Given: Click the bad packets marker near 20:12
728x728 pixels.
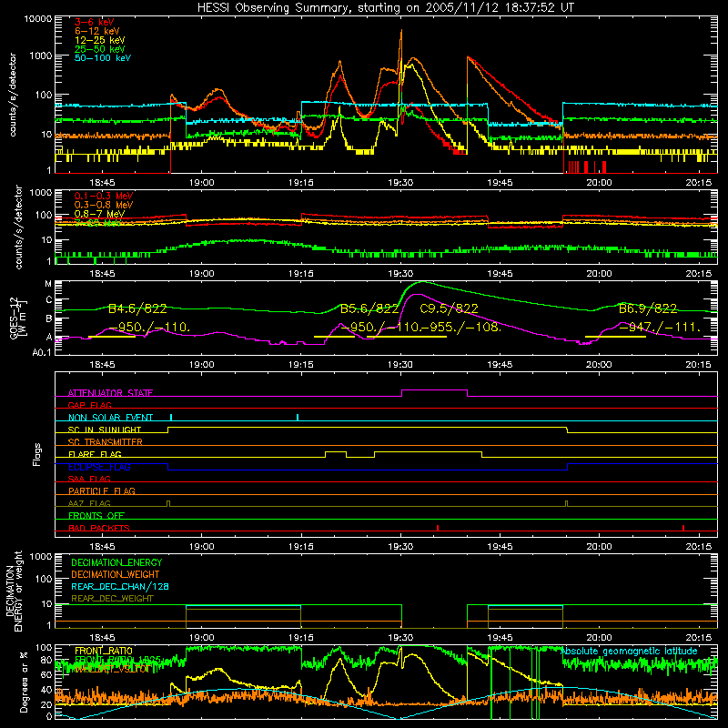Looking at the screenshot, I should tap(683, 528).
